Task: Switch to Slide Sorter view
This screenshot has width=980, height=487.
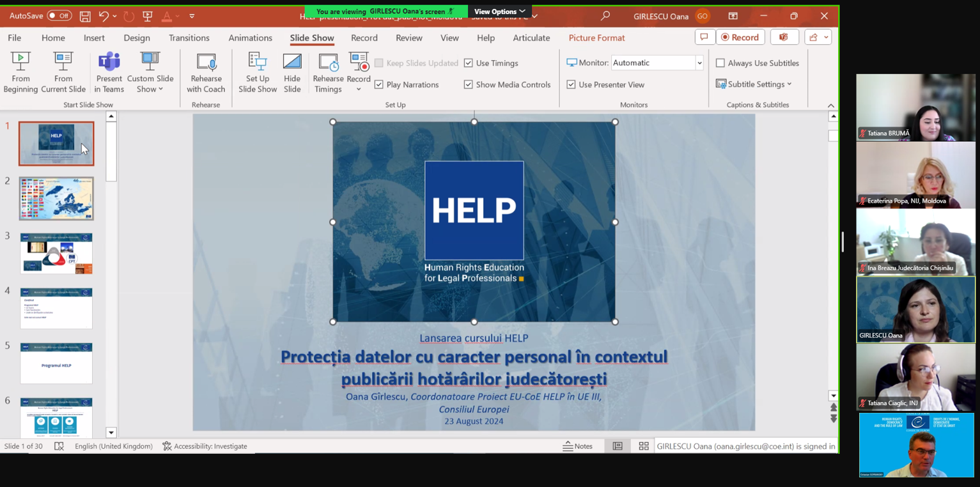Action: (x=644, y=446)
